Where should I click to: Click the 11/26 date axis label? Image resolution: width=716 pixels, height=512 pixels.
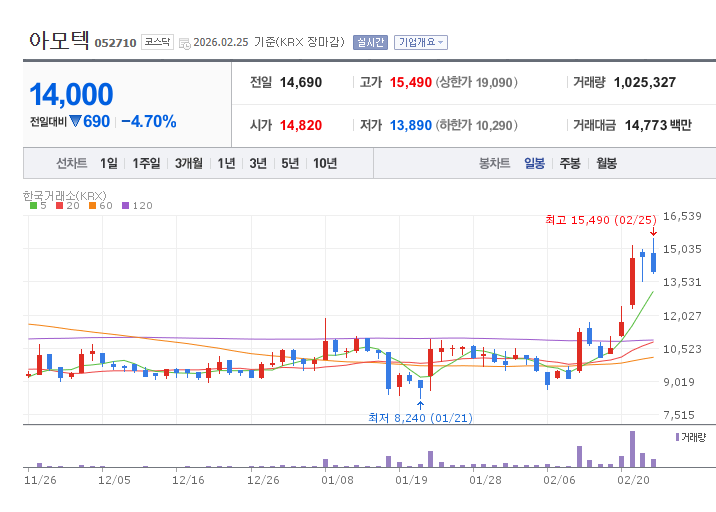pos(40,480)
